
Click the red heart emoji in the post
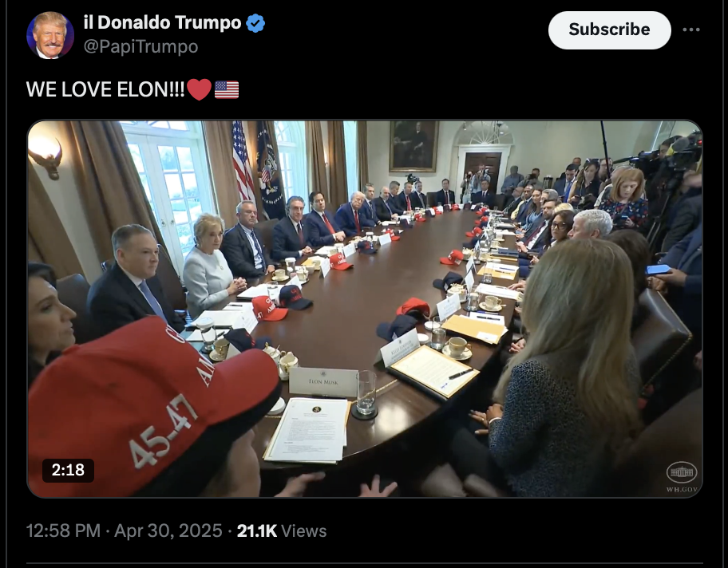coord(200,89)
